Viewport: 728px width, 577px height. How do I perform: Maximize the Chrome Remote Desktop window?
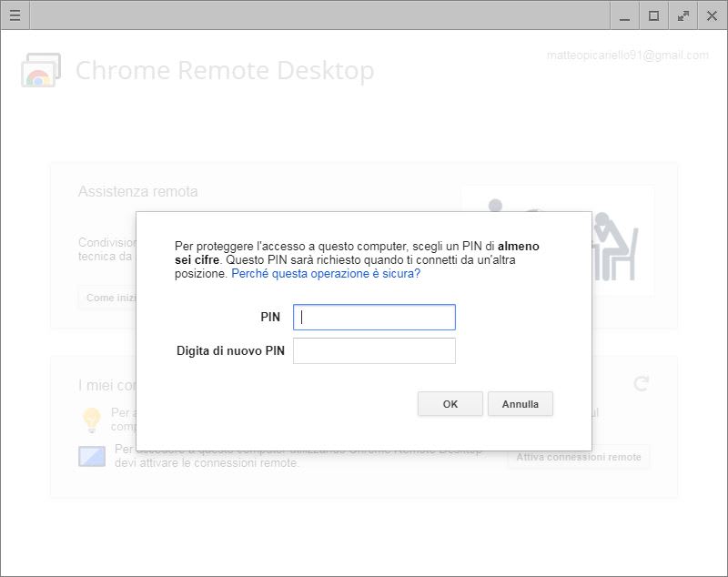[653, 15]
